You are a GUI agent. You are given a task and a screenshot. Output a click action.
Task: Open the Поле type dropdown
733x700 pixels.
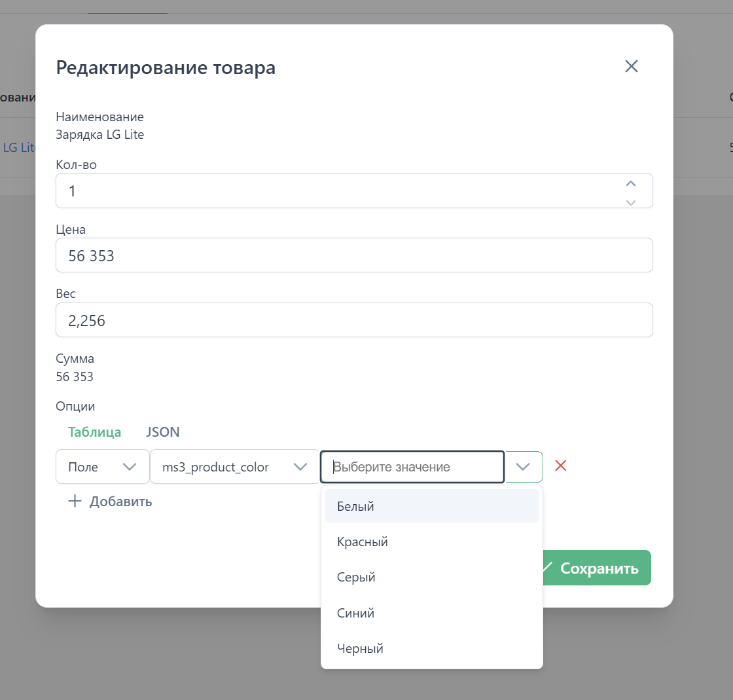(x=102, y=467)
